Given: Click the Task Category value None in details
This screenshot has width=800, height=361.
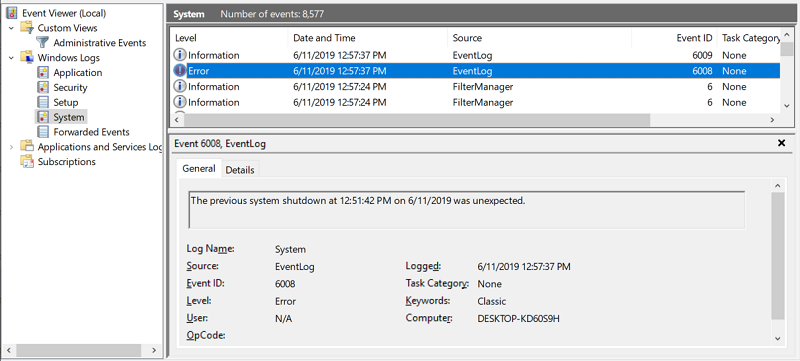Looking at the screenshot, I should (x=489, y=284).
